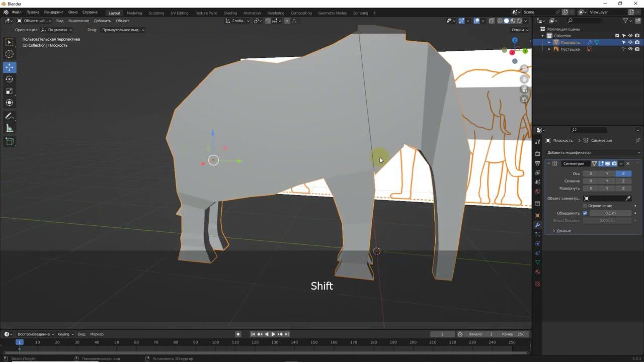Image resolution: width=644 pixels, height=362 pixels.
Task: Activate the 3D Cursor tool
Action: [x=9, y=54]
